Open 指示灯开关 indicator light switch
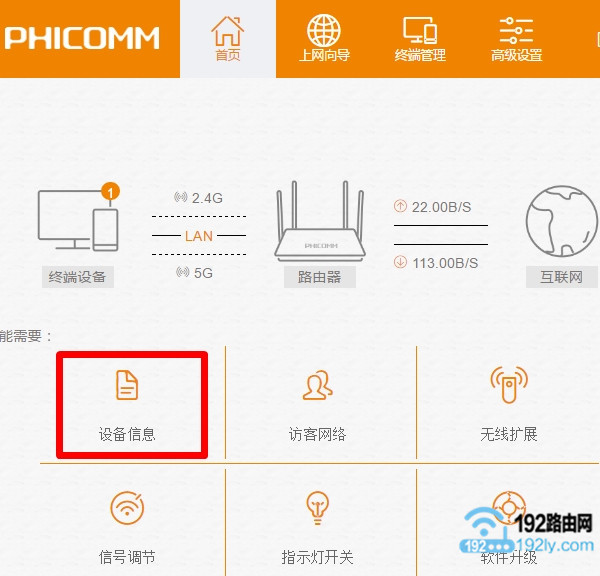 point(317,526)
